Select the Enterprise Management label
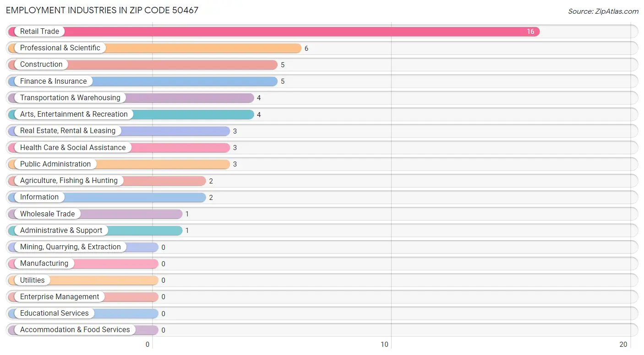This screenshot has width=644, height=355. [x=60, y=297]
